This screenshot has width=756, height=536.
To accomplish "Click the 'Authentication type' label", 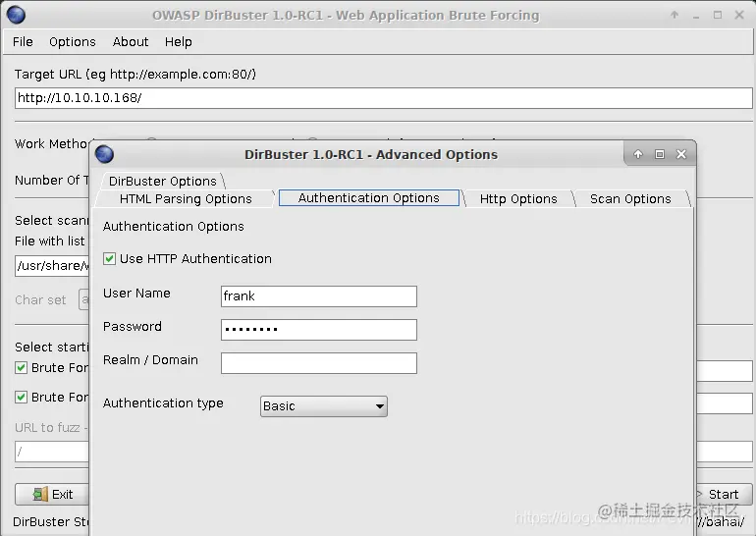I will 163,402.
